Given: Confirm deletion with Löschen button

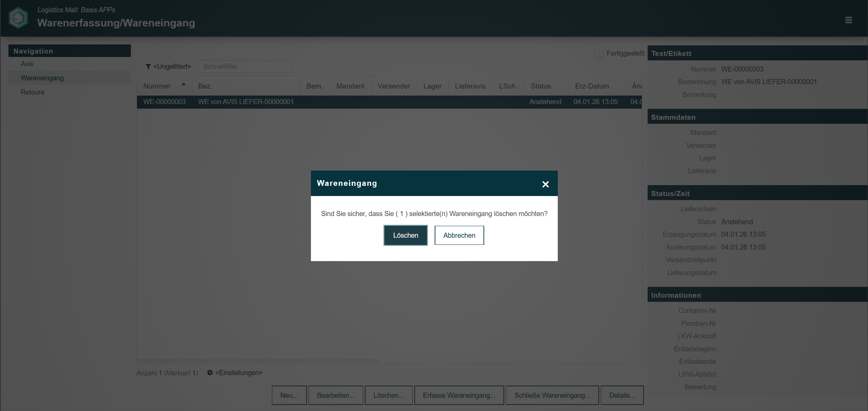Looking at the screenshot, I should click(x=406, y=235).
